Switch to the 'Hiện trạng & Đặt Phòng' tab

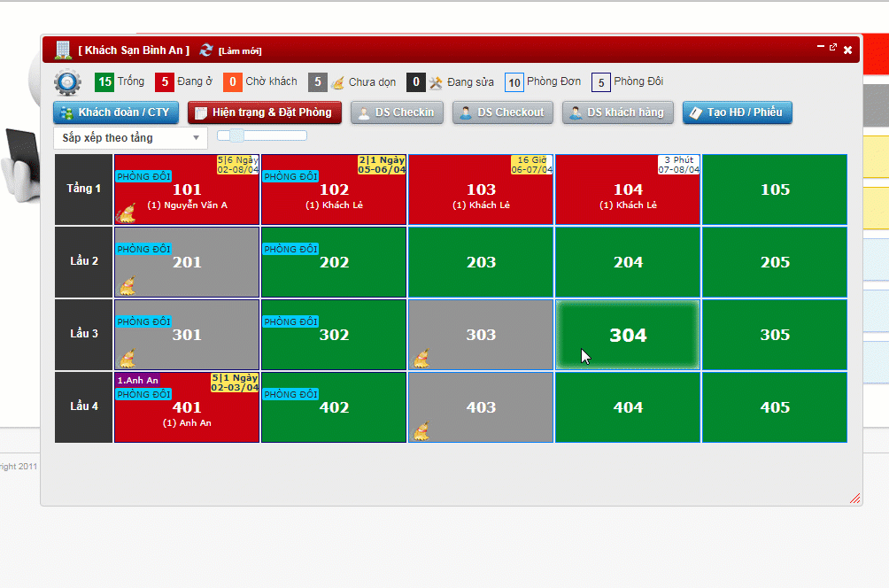pyautogui.click(x=264, y=112)
